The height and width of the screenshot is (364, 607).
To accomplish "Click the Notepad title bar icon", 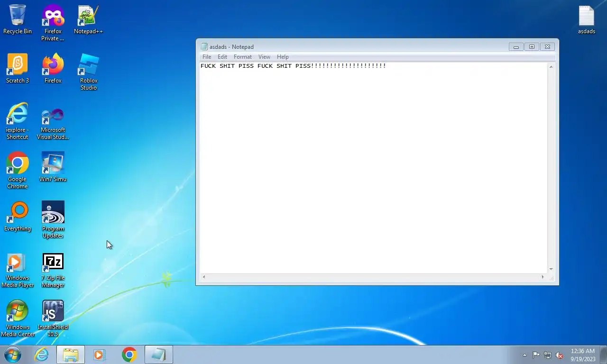I will tap(204, 46).
